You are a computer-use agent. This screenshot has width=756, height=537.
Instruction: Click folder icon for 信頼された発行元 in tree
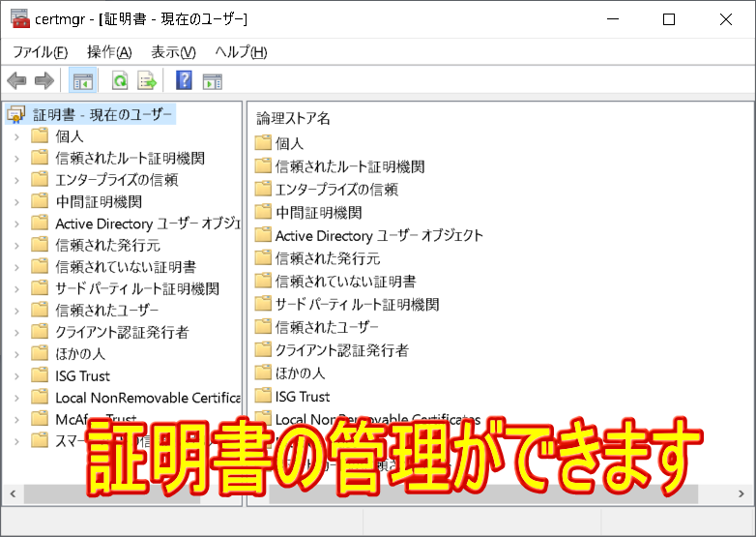40,245
